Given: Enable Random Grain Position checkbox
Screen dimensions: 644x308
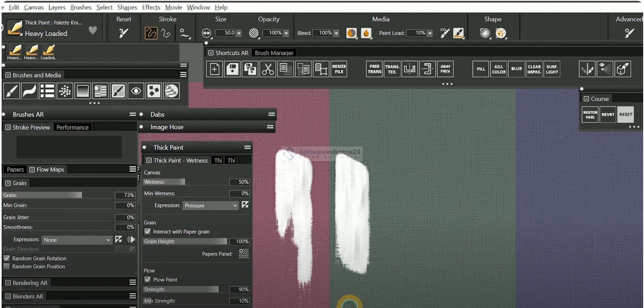Looking at the screenshot, I should click(x=7, y=267).
